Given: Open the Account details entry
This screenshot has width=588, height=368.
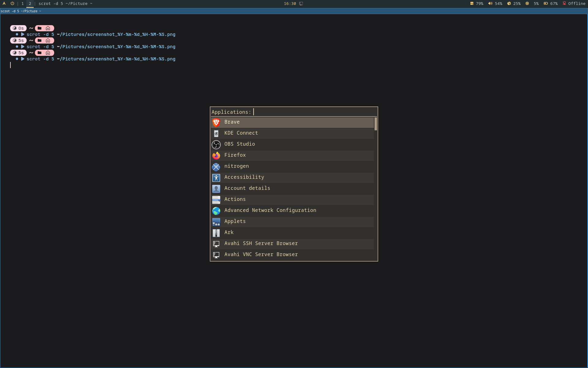Looking at the screenshot, I should (292, 189).
